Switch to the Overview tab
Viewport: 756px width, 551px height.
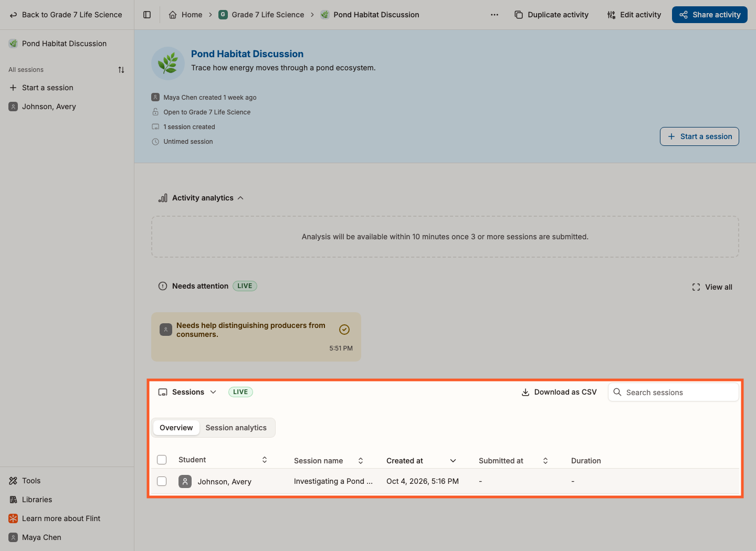[176, 428]
